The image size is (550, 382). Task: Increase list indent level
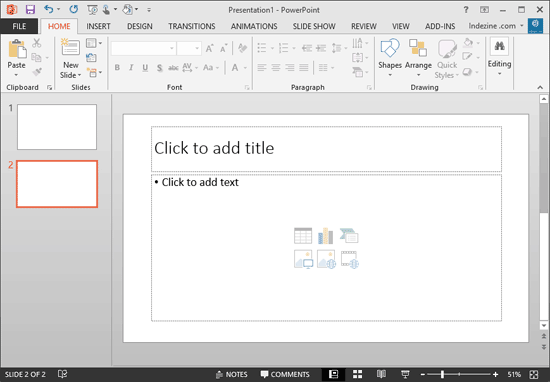tap(321, 48)
